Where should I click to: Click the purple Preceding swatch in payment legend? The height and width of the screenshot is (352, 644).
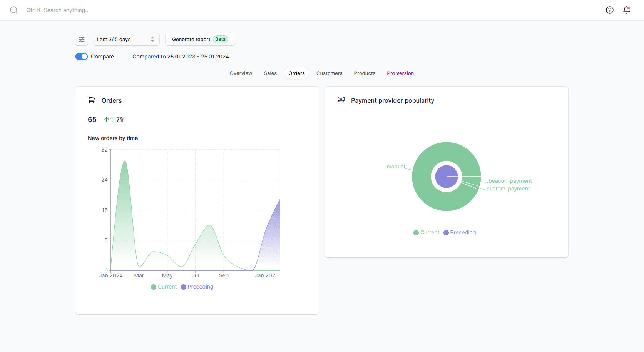446,233
